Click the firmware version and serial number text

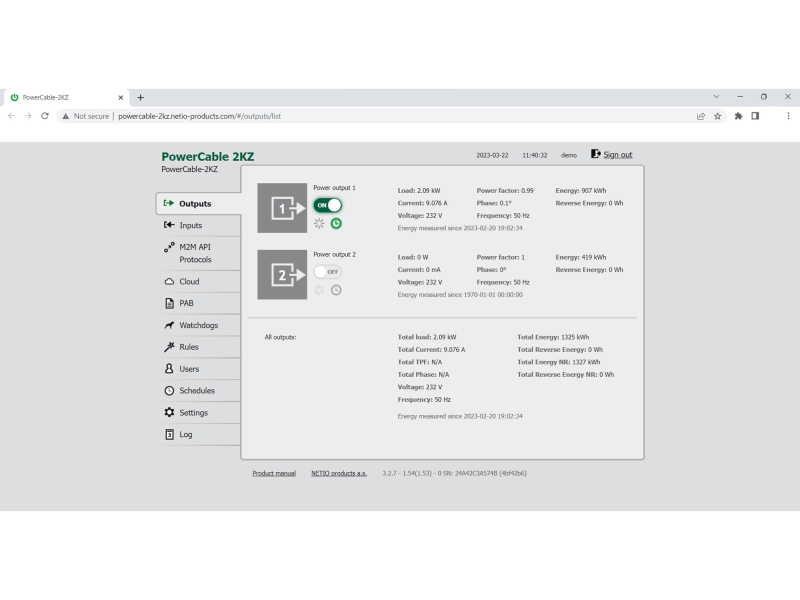(x=455, y=473)
